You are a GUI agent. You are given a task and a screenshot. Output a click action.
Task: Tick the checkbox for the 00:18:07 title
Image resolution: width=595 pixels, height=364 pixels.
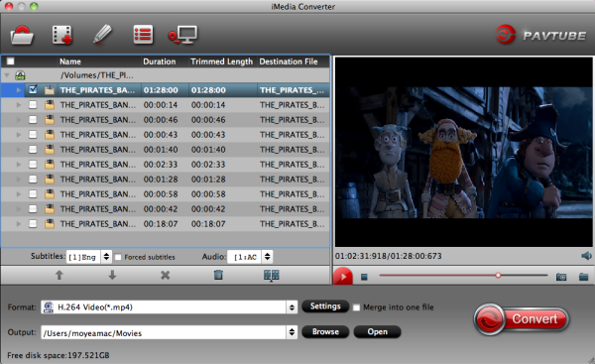tap(33, 224)
